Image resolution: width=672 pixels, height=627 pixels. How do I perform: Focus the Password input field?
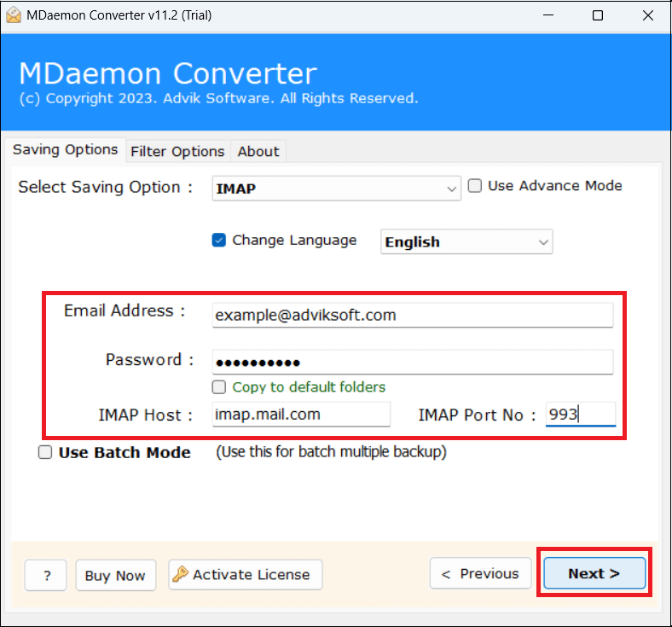[x=413, y=363]
